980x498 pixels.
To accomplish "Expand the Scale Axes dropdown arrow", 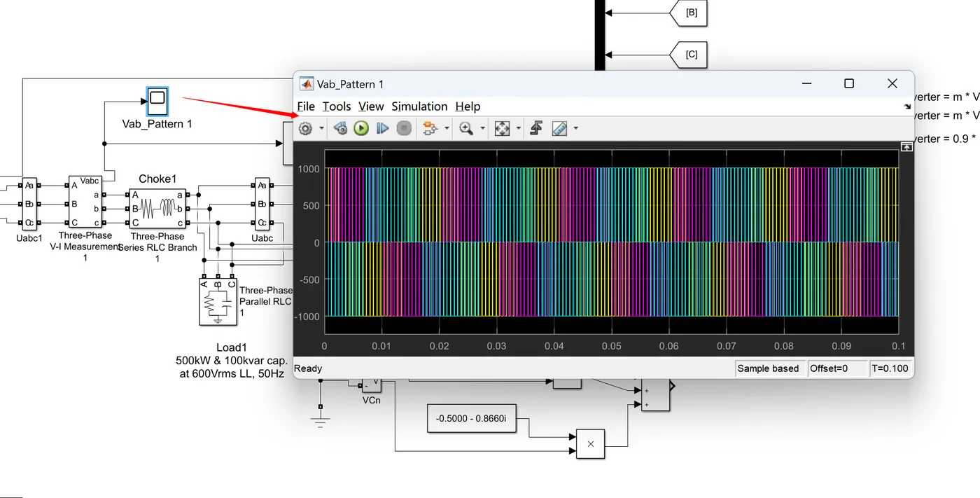I will [x=518, y=128].
